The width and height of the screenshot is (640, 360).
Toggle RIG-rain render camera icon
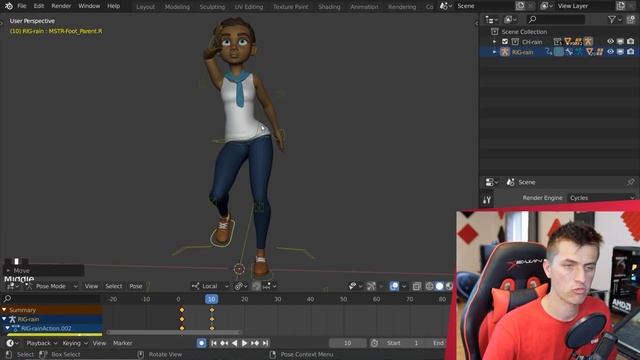(631, 52)
